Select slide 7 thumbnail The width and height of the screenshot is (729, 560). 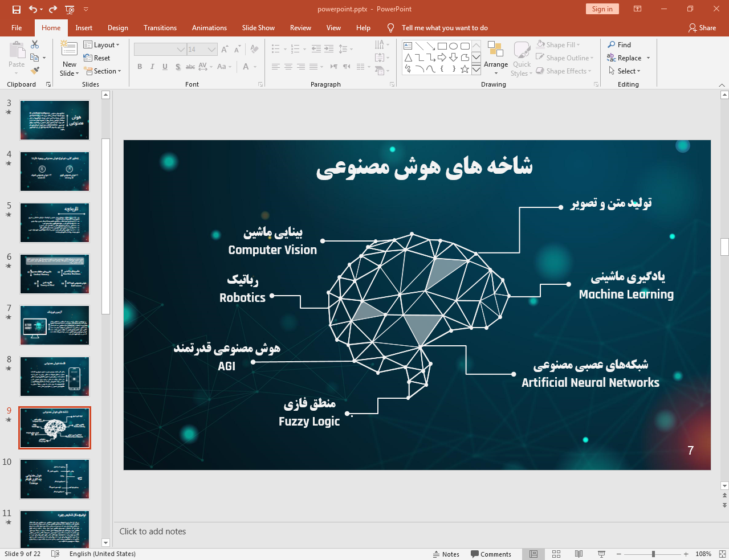pyautogui.click(x=55, y=325)
